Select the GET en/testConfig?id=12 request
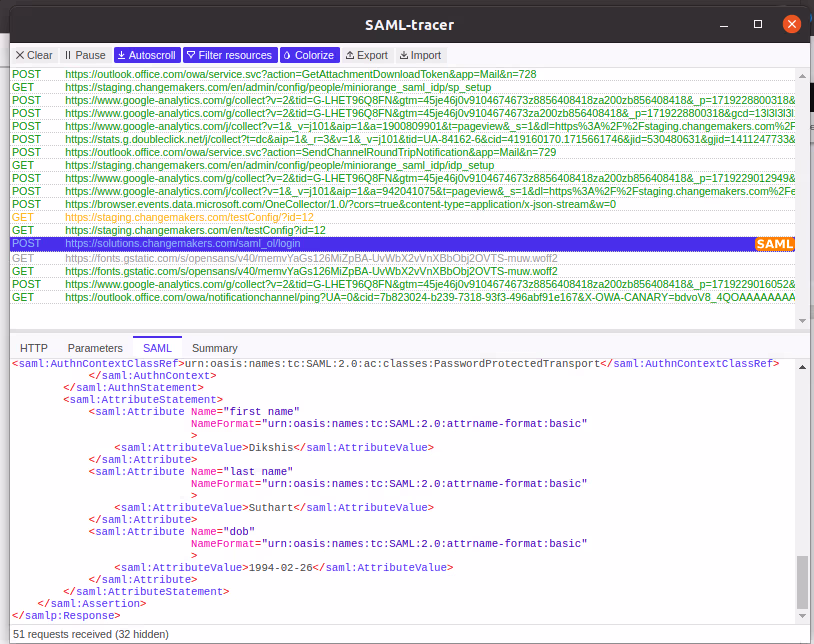Screen dimensions: 814x644 [402, 230]
